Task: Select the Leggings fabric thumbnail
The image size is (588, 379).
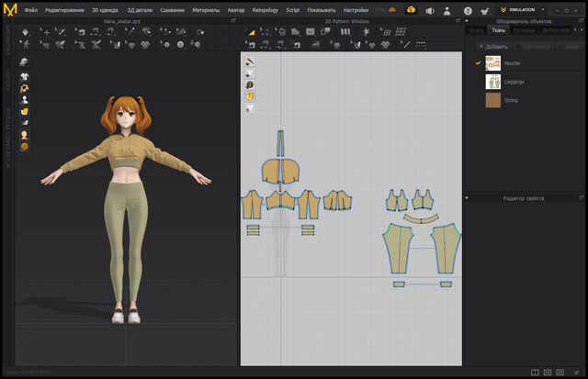Action: [x=493, y=82]
